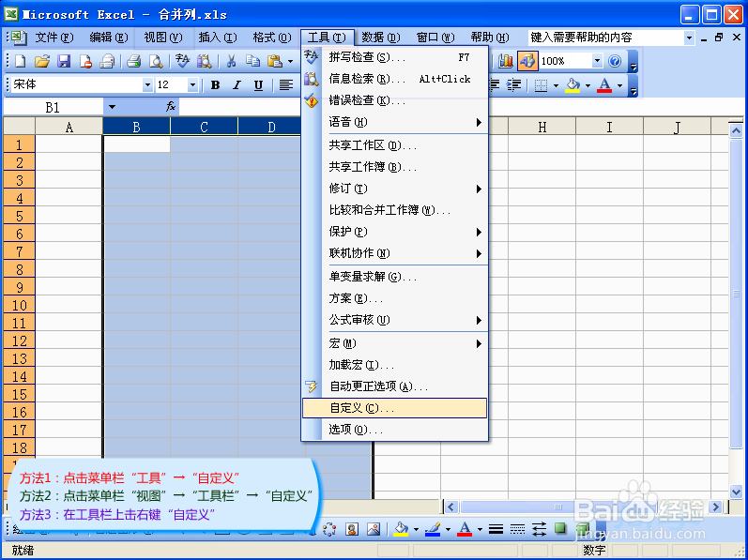
Task: Expand the Borders dropdown arrow
Action: click(556, 85)
